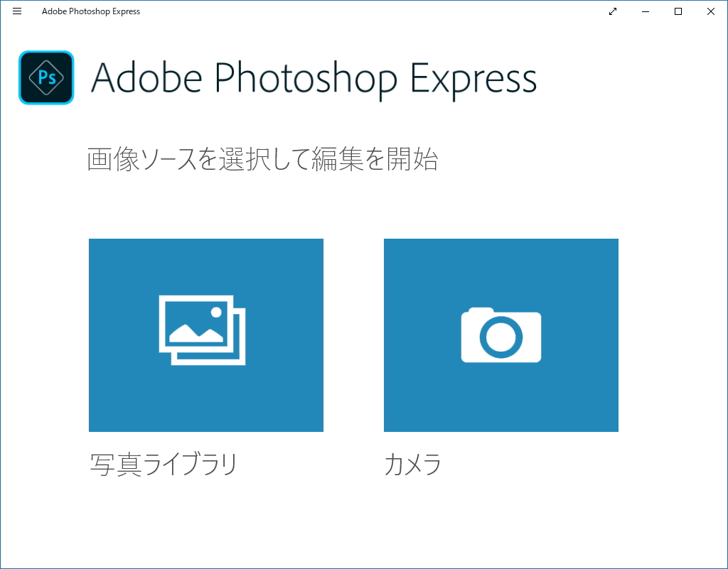Minimize the Photoshop Express window
This screenshot has width=728, height=569.
point(645,11)
